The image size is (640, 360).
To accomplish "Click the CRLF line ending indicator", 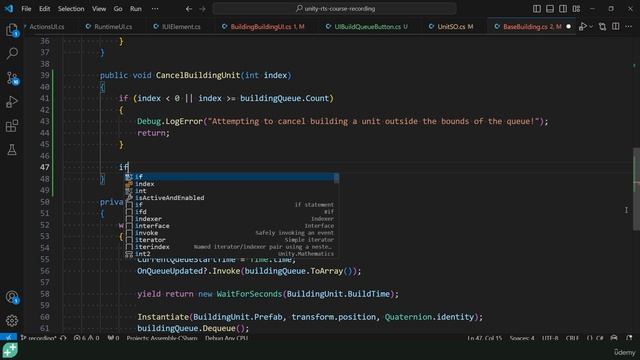I will [x=572, y=338].
